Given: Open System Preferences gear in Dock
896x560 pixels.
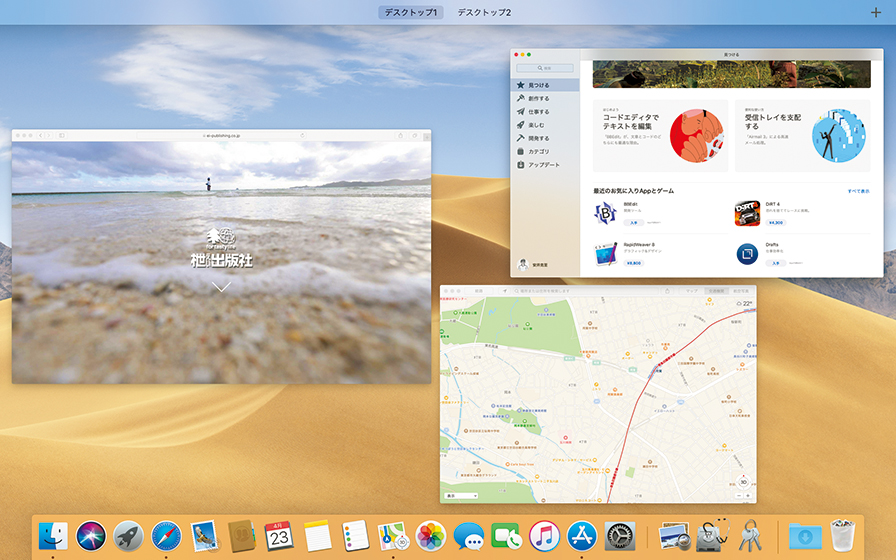Looking at the screenshot, I should point(620,535).
